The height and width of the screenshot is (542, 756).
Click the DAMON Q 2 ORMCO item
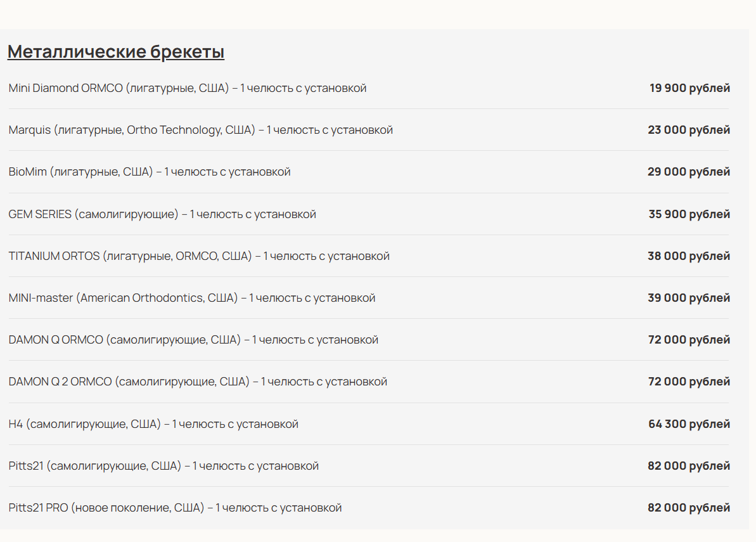tap(198, 382)
